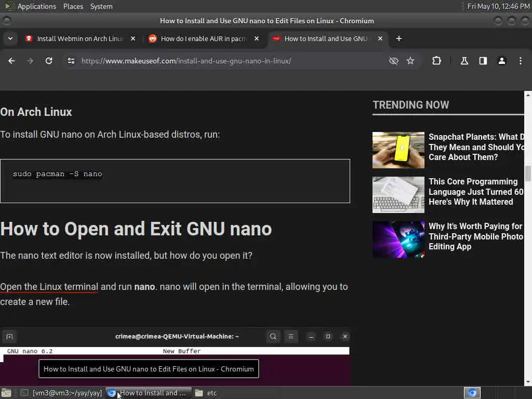532x399 pixels.
Task: Click the forward navigation arrow
Action: [30, 61]
